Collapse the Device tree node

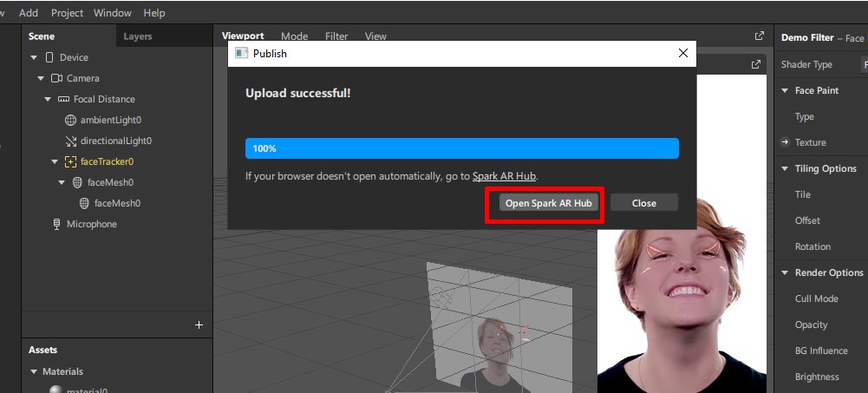click(x=34, y=57)
